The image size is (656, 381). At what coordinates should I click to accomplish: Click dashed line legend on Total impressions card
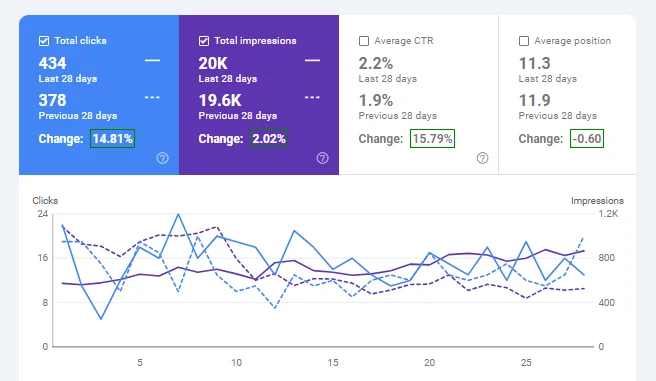312,97
